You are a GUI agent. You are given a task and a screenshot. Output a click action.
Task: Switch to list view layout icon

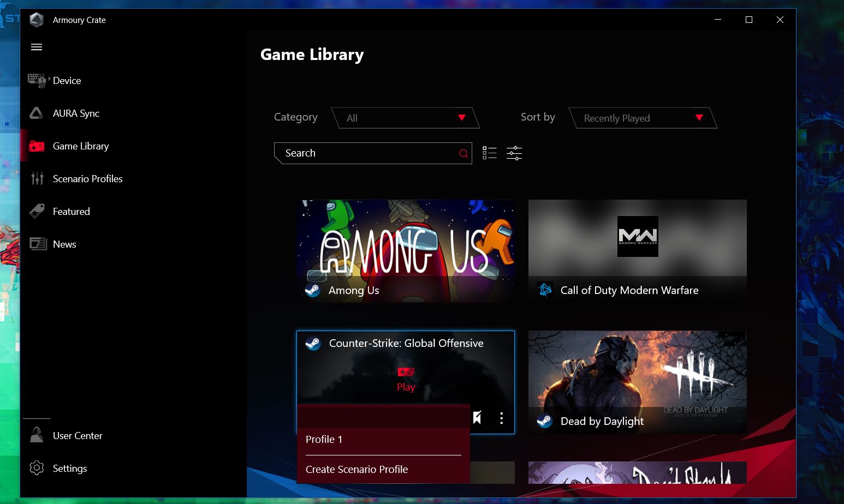[489, 153]
